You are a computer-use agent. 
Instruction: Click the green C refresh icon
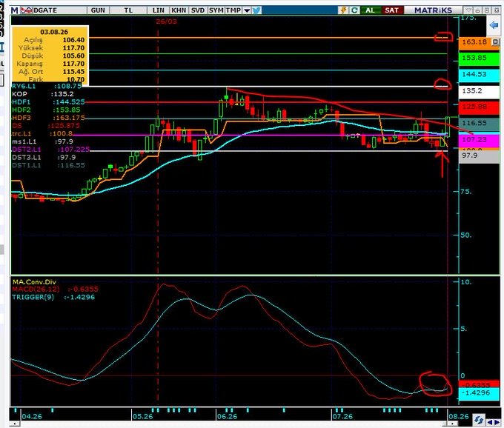point(354,10)
